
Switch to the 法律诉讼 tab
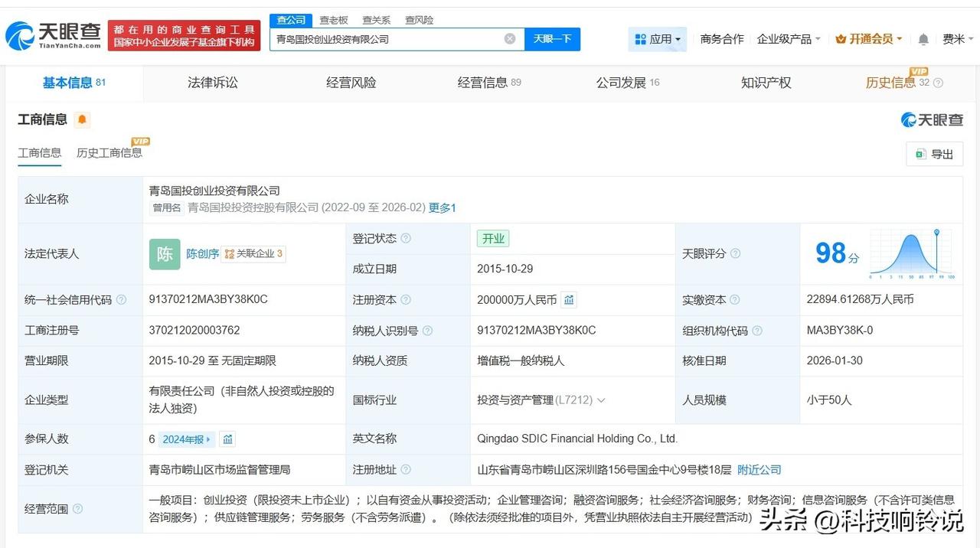pyautogui.click(x=213, y=83)
